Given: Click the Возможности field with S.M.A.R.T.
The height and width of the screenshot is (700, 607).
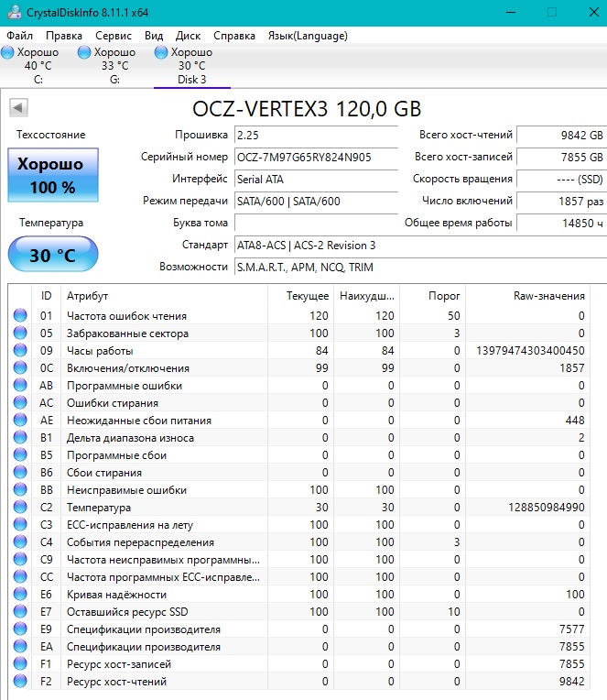Looking at the screenshot, I should click(420, 267).
